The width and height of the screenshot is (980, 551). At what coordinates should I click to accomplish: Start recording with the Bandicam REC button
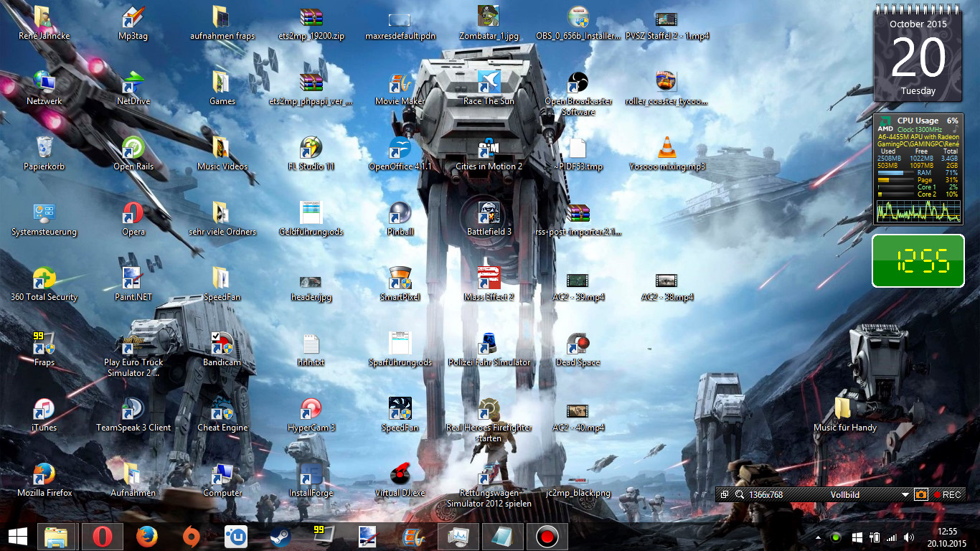tap(946, 495)
